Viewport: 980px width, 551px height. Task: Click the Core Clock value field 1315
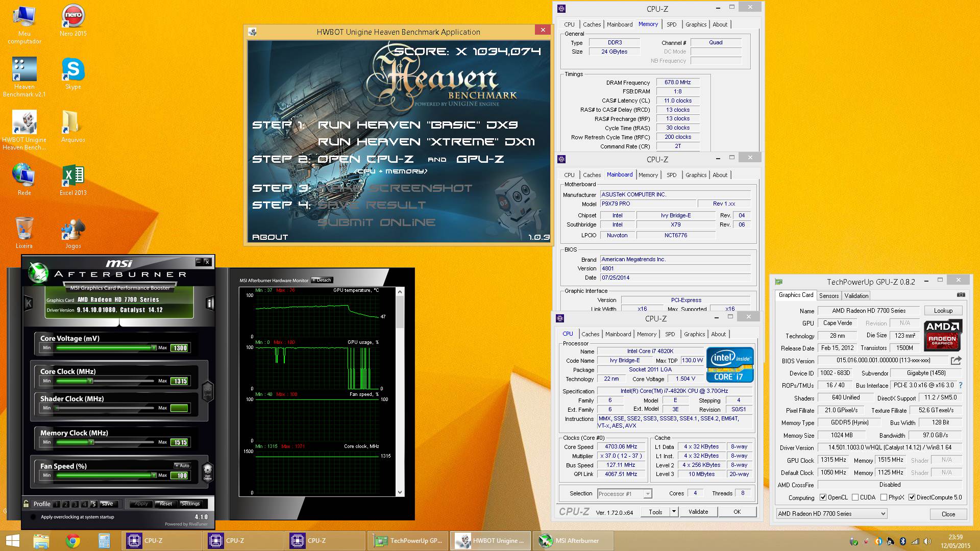pyautogui.click(x=180, y=381)
